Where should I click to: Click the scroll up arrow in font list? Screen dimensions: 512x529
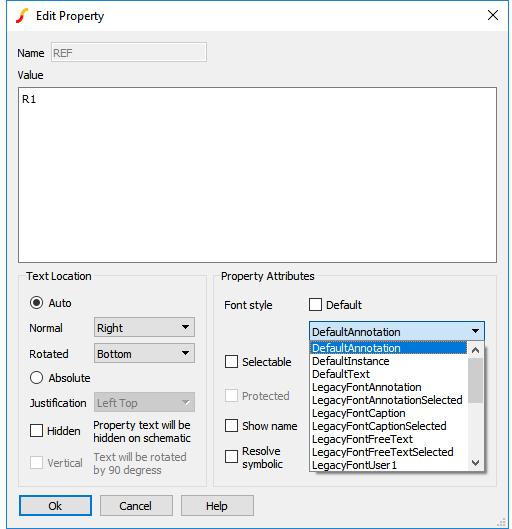(476, 350)
